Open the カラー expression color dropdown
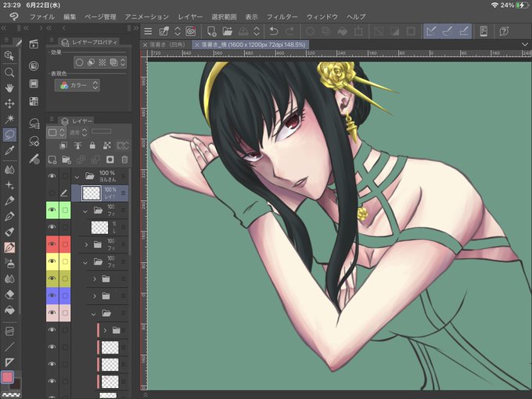This screenshot has width=532, height=399. click(77, 85)
